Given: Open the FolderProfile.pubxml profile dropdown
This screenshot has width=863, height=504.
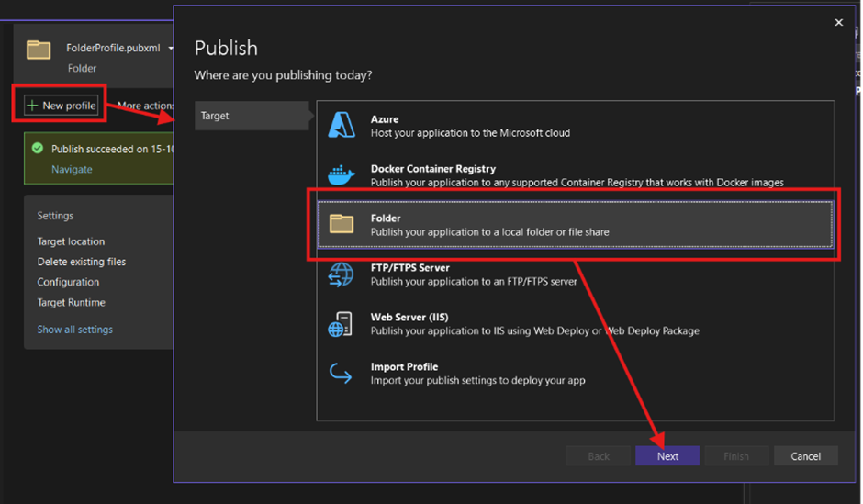Looking at the screenshot, I should pos(171,49).
